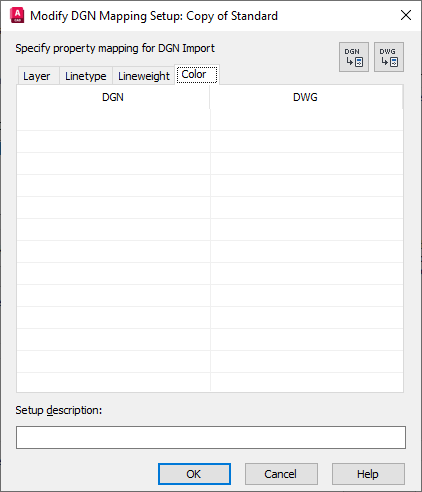Open the Help button
The width and height of the screenshot is (422, 492).
tap(368, 474)
